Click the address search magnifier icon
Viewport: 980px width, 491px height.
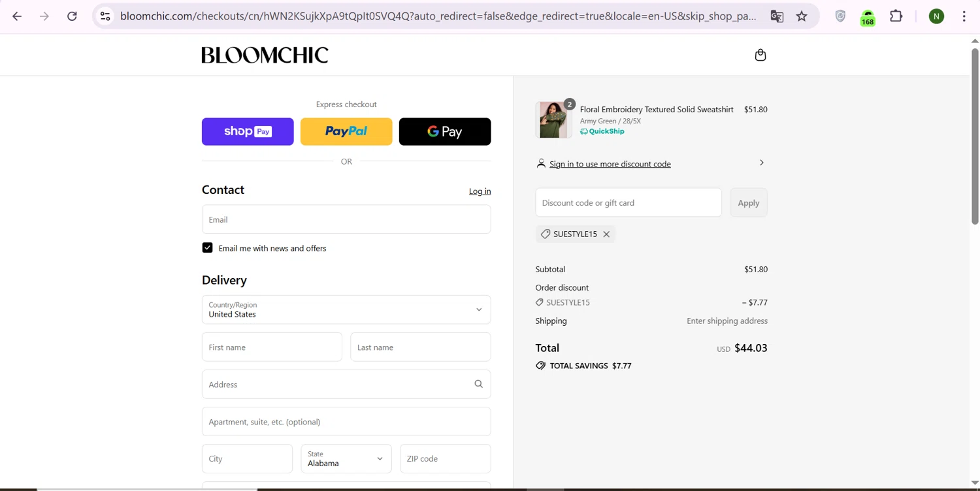pyautogui.click(x=478, y=384)
